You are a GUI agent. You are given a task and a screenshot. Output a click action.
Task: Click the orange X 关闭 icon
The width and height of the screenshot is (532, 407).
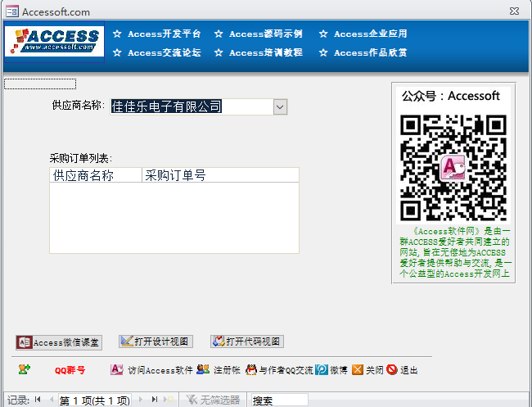pos(358,369)
